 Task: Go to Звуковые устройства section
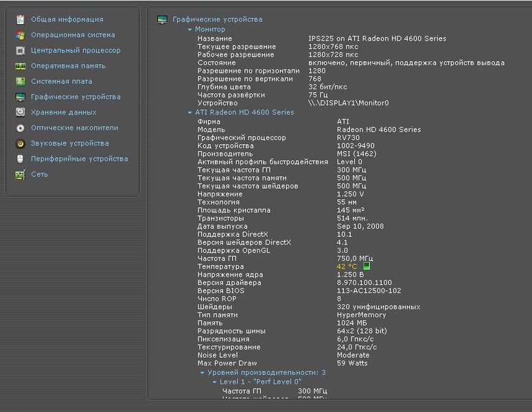pos(70,144)
